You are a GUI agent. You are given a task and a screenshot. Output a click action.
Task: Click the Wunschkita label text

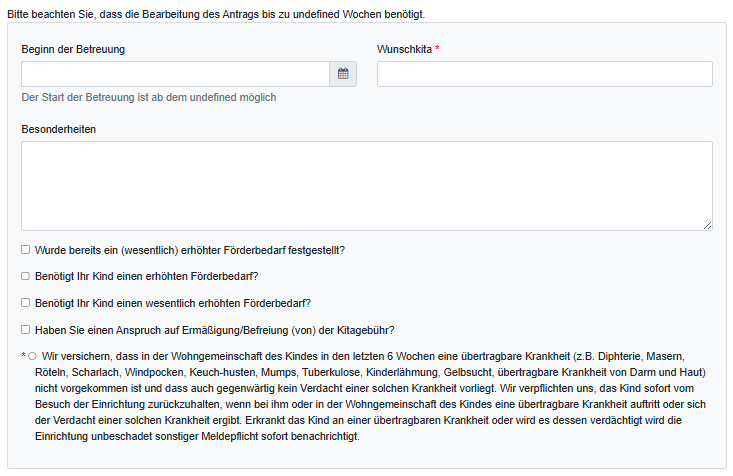[x=404, y=49]
